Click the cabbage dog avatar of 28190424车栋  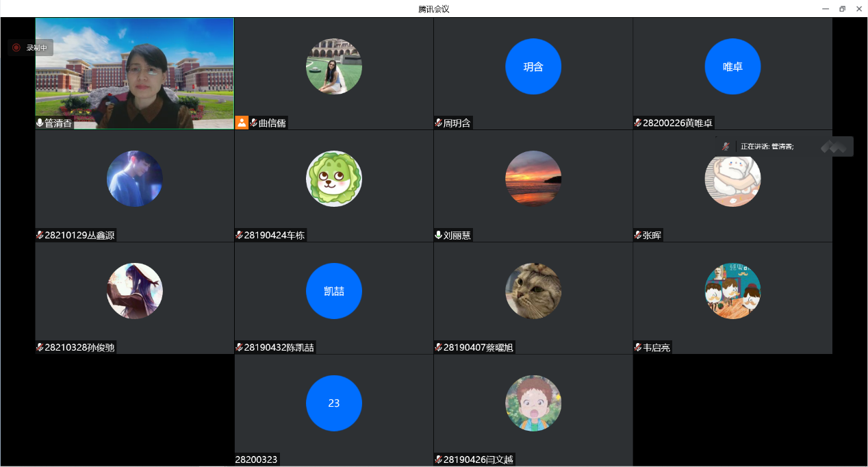click(x=334, y=179)
